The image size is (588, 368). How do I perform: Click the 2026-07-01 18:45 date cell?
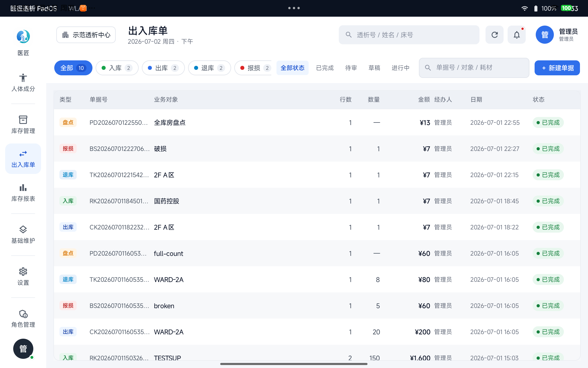[494, 201]
